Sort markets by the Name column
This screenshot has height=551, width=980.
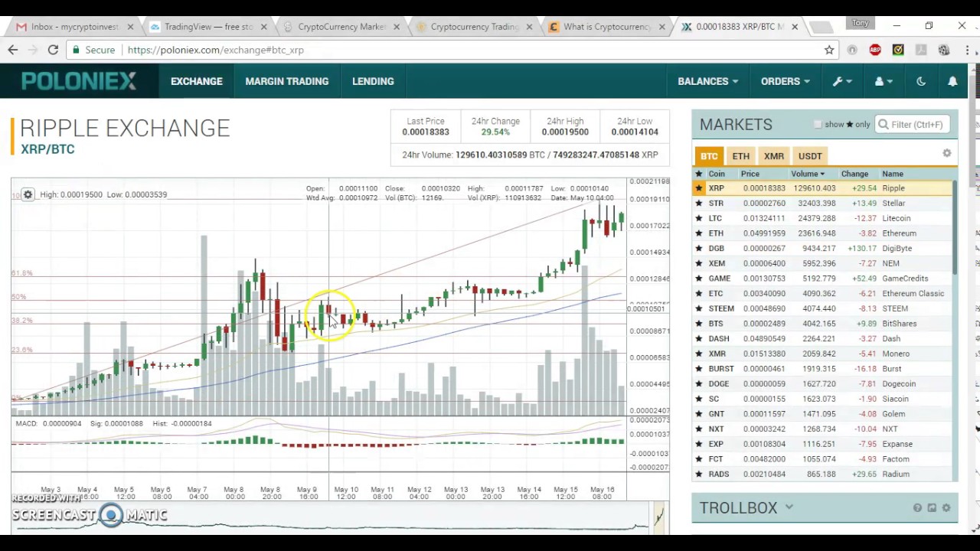coord(893,174)
